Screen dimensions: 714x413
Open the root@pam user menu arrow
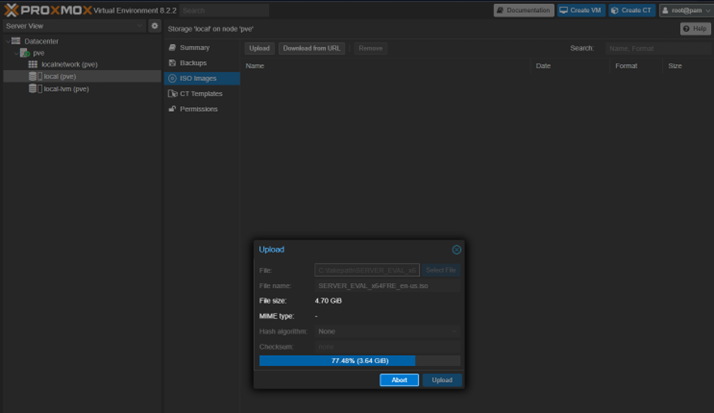pos(708,10)
